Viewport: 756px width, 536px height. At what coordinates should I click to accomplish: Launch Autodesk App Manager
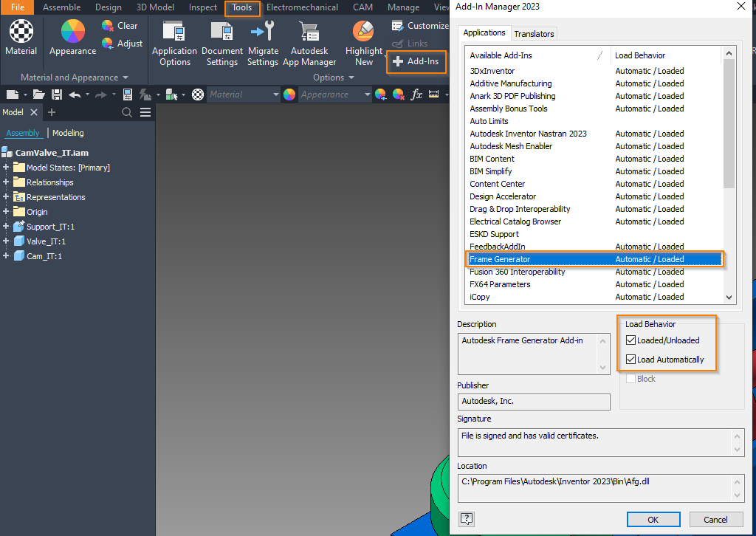click(309, 44)
